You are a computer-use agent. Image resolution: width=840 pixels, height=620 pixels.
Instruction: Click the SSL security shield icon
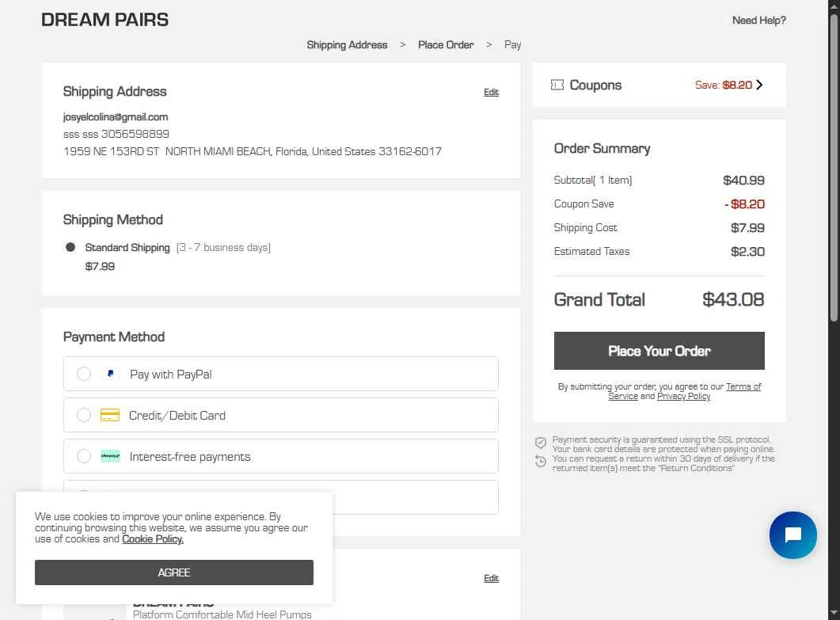click(541, 443)
